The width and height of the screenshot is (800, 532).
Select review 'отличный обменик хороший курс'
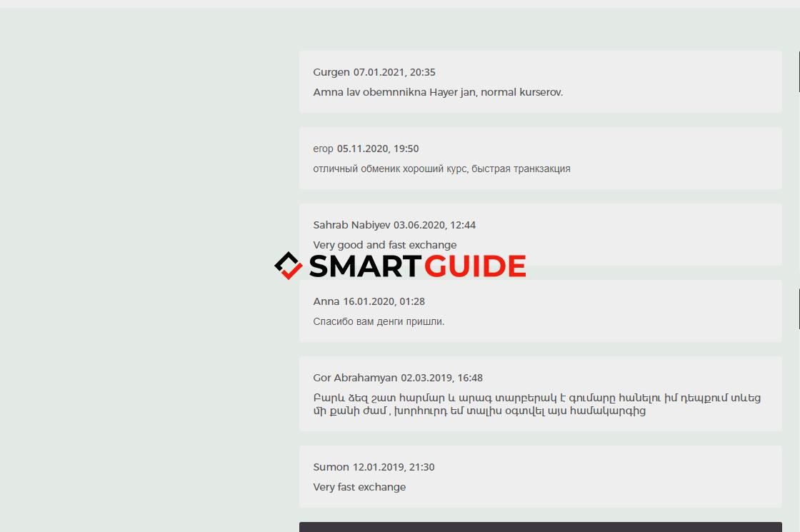390,169
